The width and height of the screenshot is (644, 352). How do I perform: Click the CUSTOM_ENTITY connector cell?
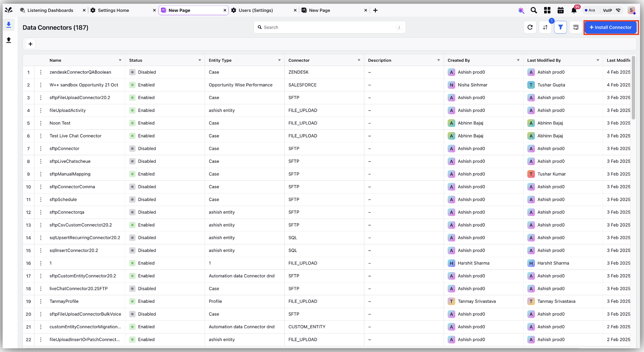tap(307, 327)
